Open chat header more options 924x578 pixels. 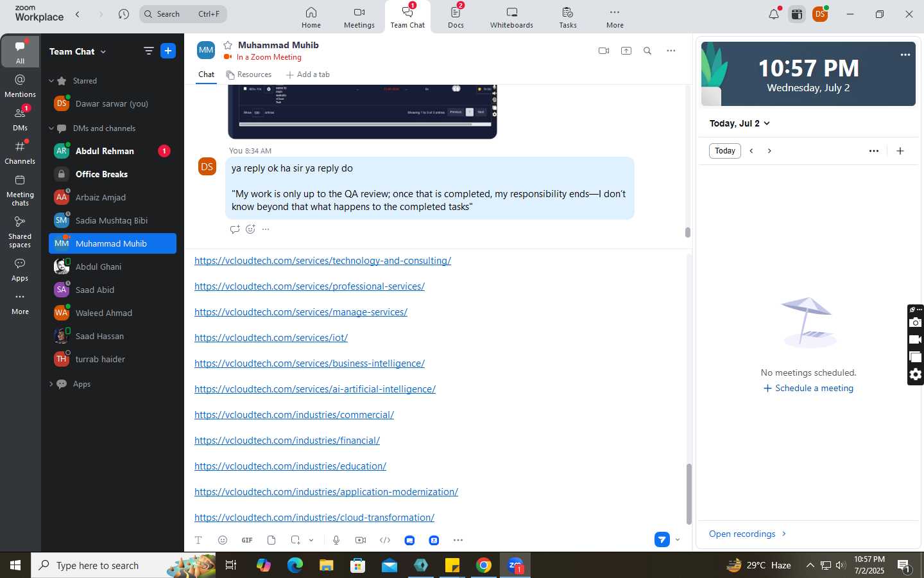point(671,51)
